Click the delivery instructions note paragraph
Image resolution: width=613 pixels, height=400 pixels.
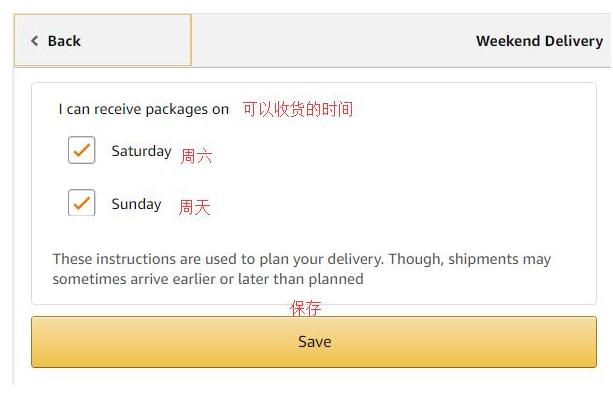coord(301,269)
